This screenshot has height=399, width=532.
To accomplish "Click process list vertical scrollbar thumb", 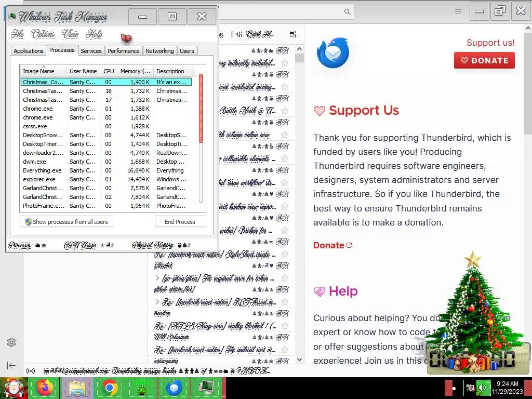I will [201, 108].
